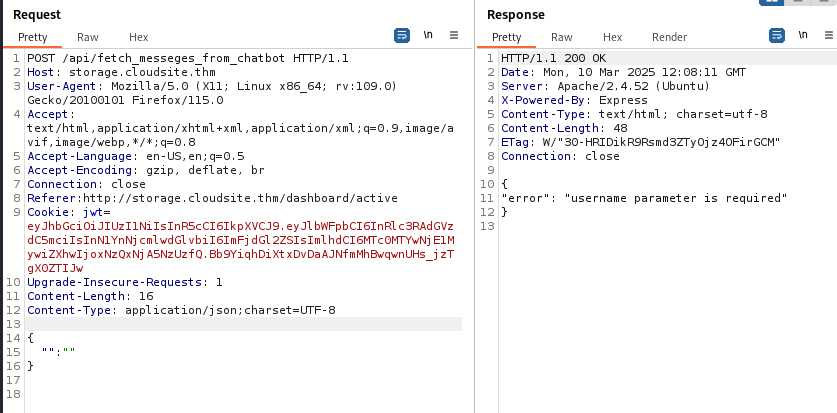Image resolution: width=837 pixels, height=413 pixels.
Task: Click the Accept-Language: en-US header line
Action: pyautogui.click(x=136, y=156)
